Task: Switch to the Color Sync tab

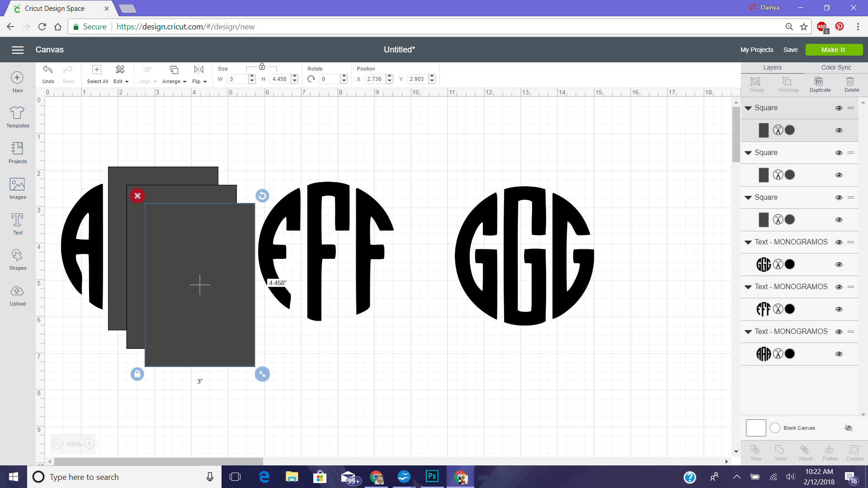Action: tap(836, 67)
